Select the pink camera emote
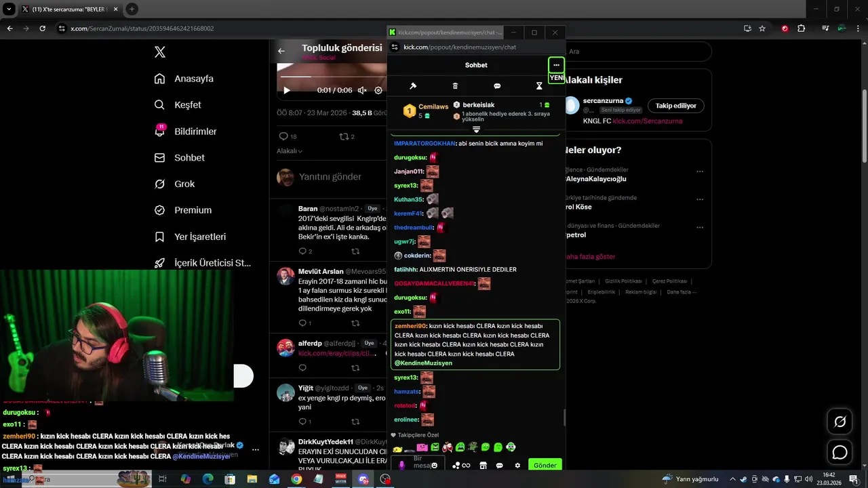Viewport: 868px width, 488px height. tap(422, 447)
